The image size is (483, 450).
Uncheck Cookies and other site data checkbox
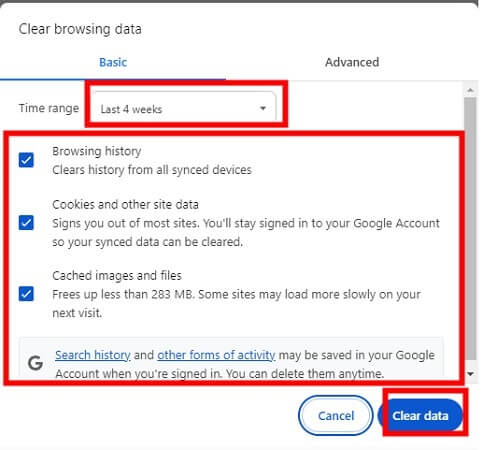tap(26, 223)
